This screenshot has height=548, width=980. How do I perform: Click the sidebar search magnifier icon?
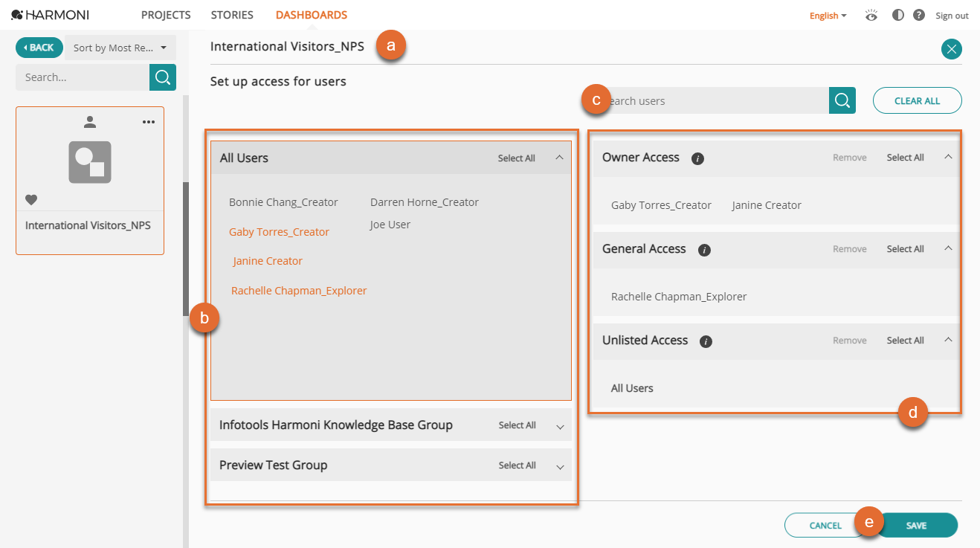point(162,77)
